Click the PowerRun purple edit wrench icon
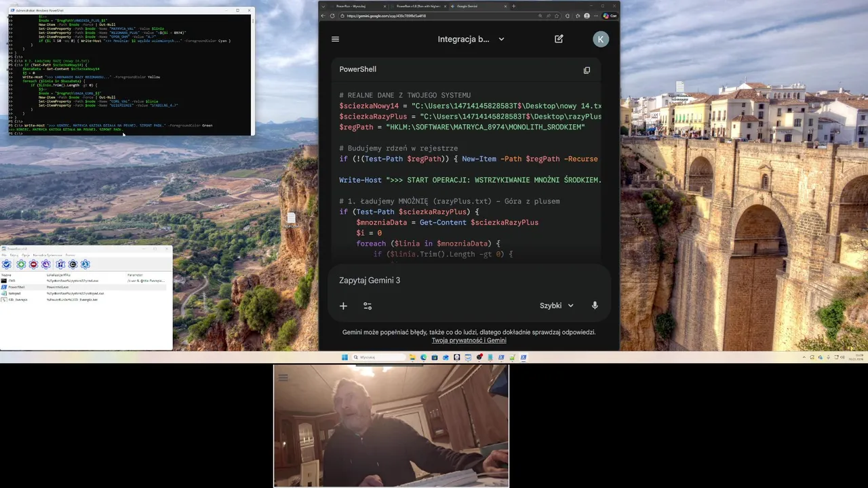The height and width of the screenshot is (488, 868). [46, 264]
